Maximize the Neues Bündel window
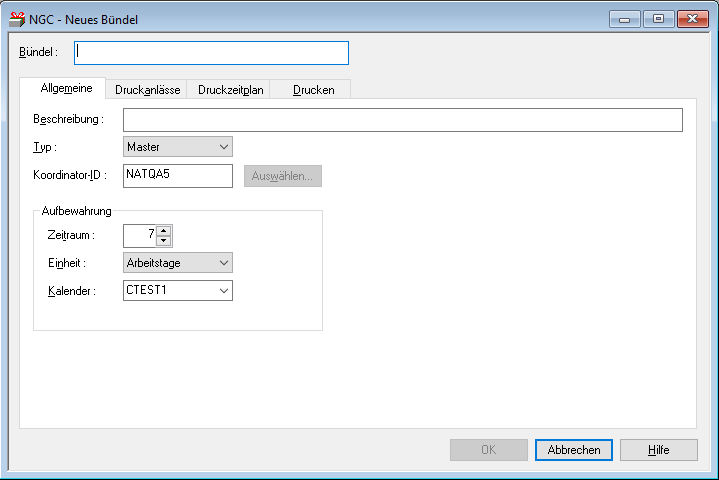Viewport: 719px width, 480px height. pos(657,19)
